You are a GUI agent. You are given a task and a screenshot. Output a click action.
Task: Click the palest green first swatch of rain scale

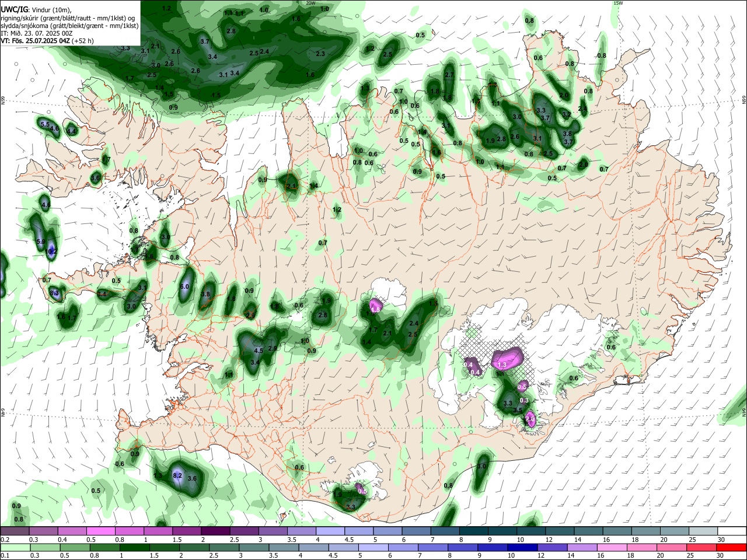click(15, 547)
